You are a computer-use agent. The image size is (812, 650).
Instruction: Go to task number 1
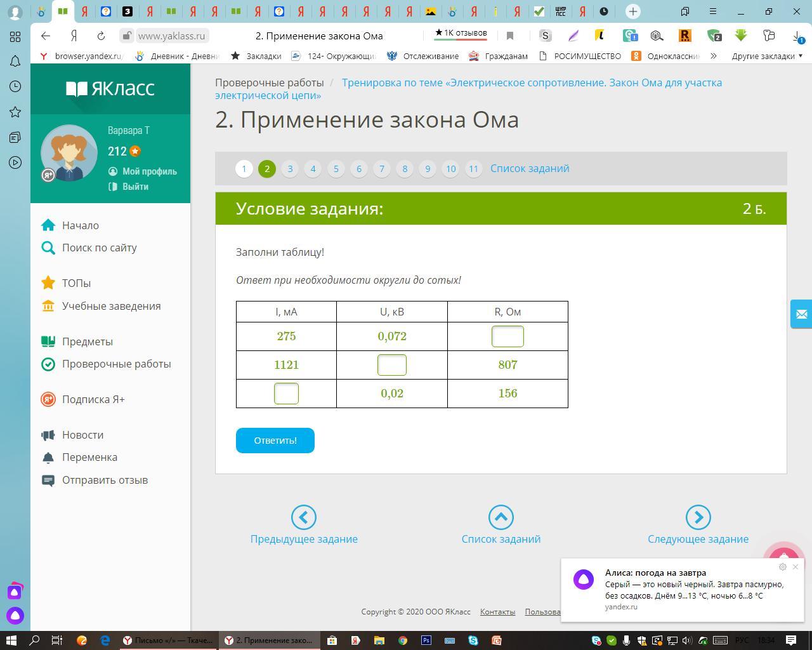pos(244,169)
